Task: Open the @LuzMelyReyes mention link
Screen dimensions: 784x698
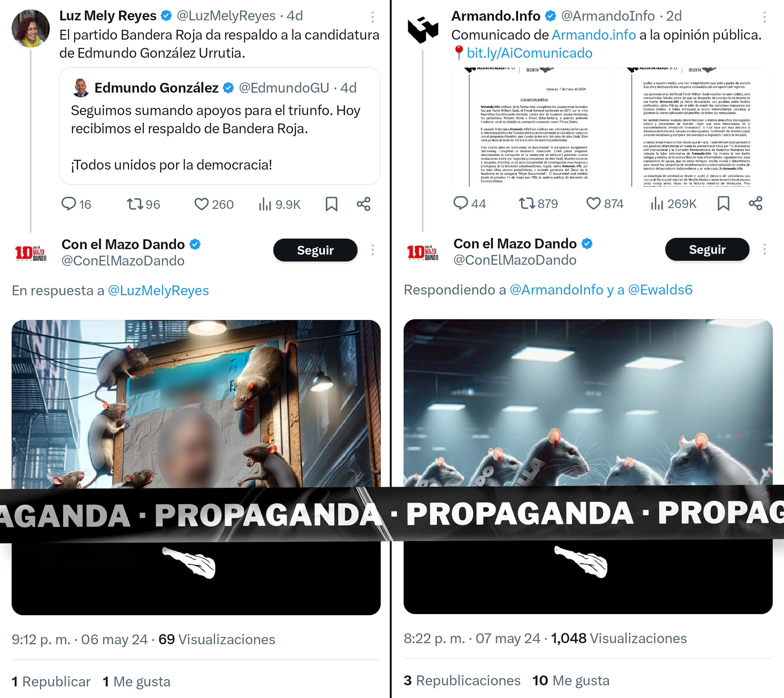Action: coord(158,291)
